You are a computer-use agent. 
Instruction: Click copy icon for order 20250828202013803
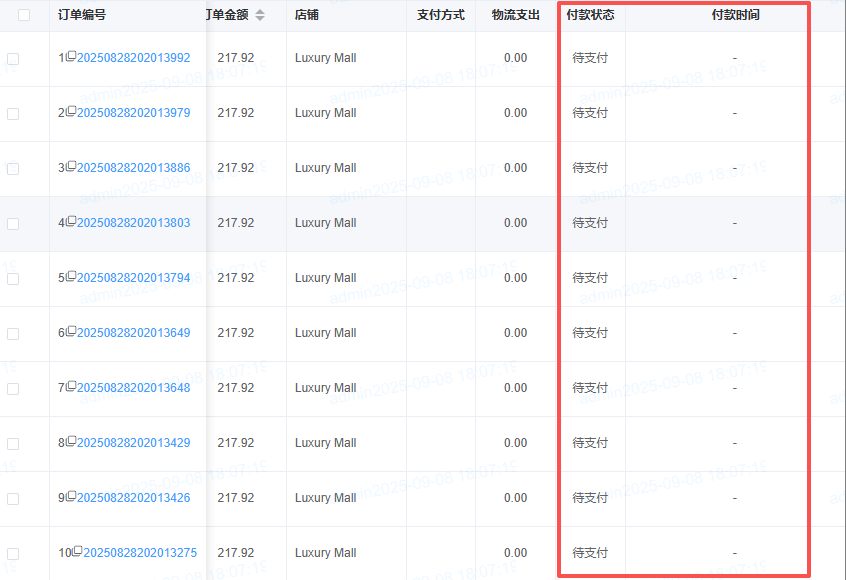71,222
